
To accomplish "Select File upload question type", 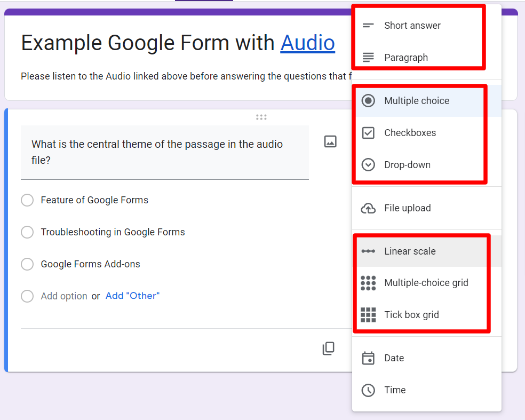I will (x=427, y=208).
